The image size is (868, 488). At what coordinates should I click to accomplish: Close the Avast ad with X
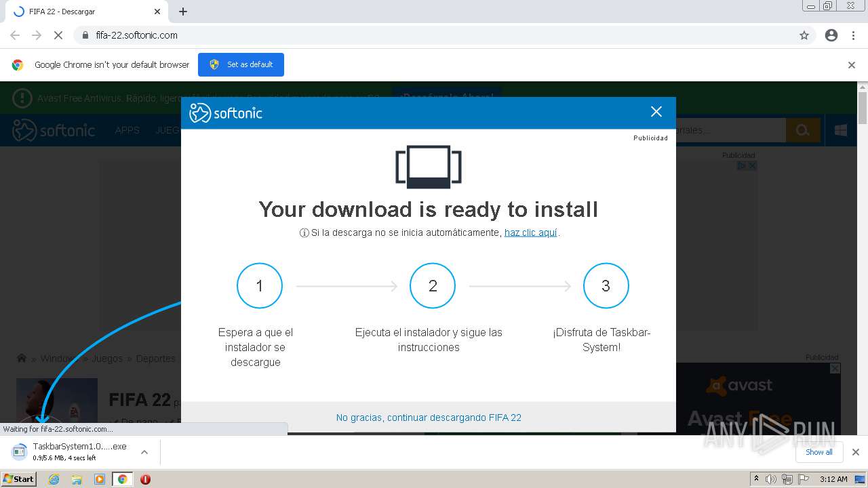pyautogui.click(x=835, y=368)
